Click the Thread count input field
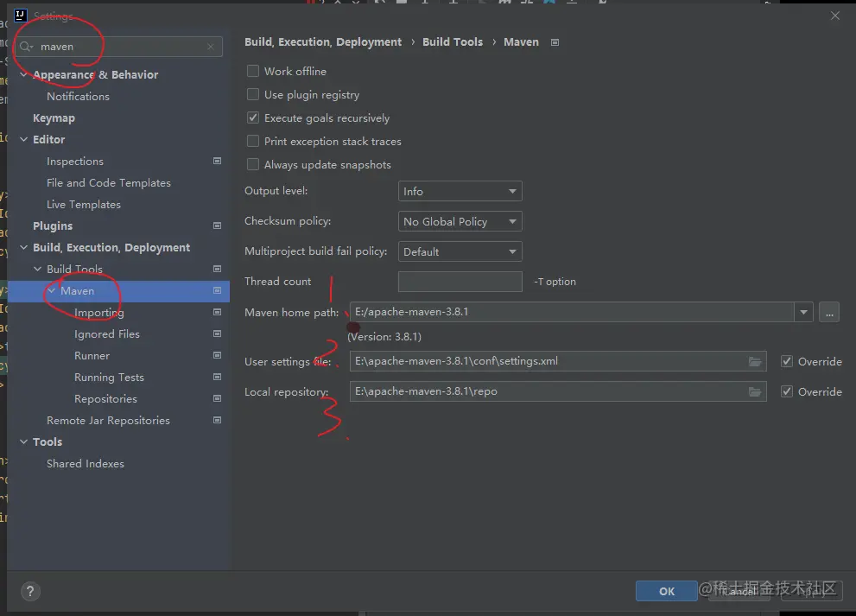 point(460,282)
